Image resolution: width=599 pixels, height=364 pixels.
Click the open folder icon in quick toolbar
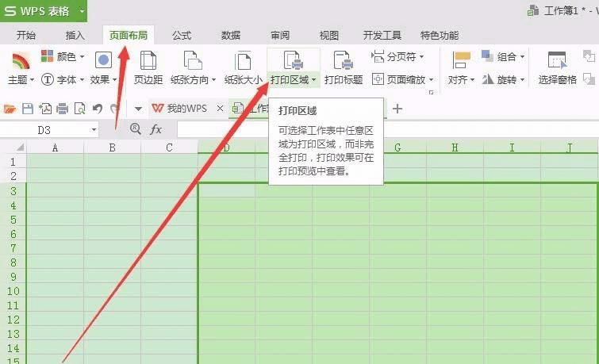10,109
